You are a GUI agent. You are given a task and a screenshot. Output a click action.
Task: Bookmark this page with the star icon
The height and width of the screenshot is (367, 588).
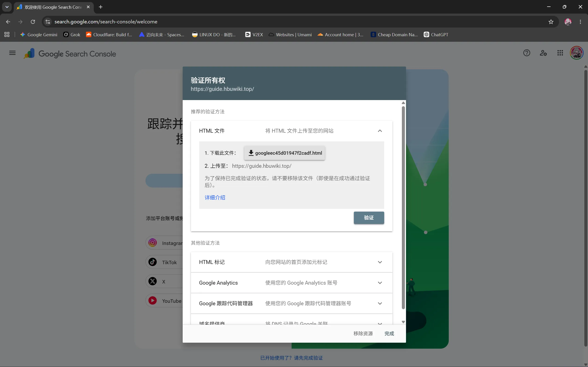(551, 22)
